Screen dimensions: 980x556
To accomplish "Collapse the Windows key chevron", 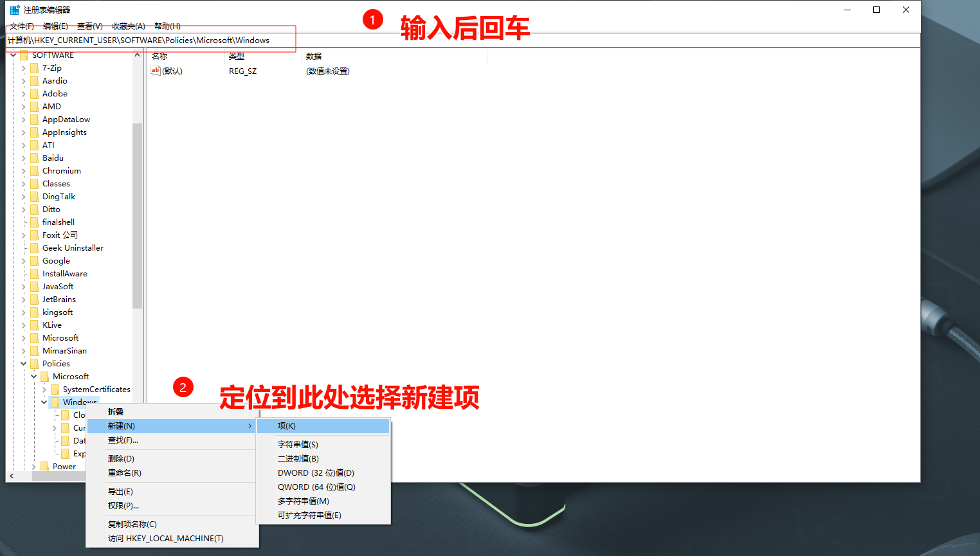I will coord(43,402).
